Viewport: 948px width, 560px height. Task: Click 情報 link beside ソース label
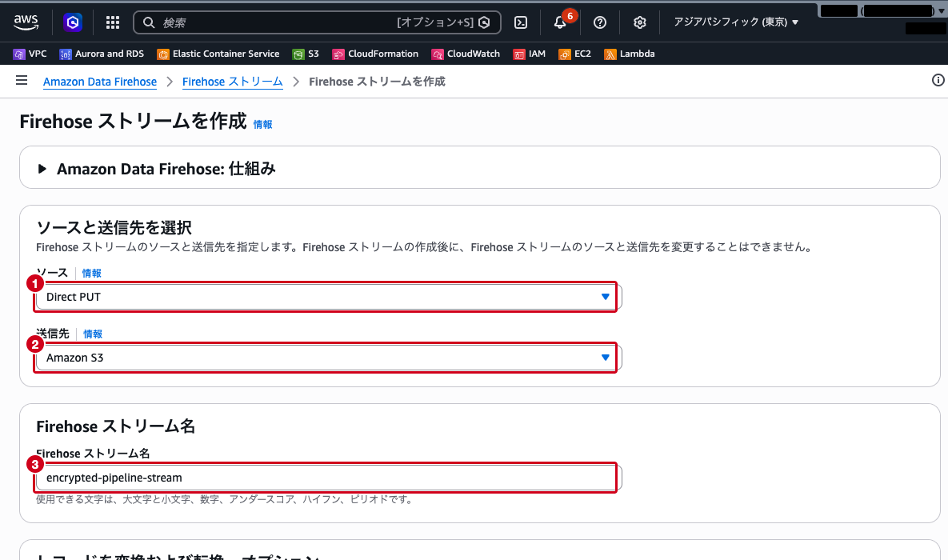91,274
